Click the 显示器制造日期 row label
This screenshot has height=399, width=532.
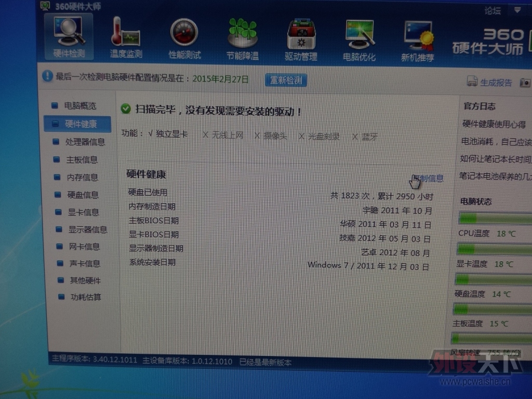point(156,248)
